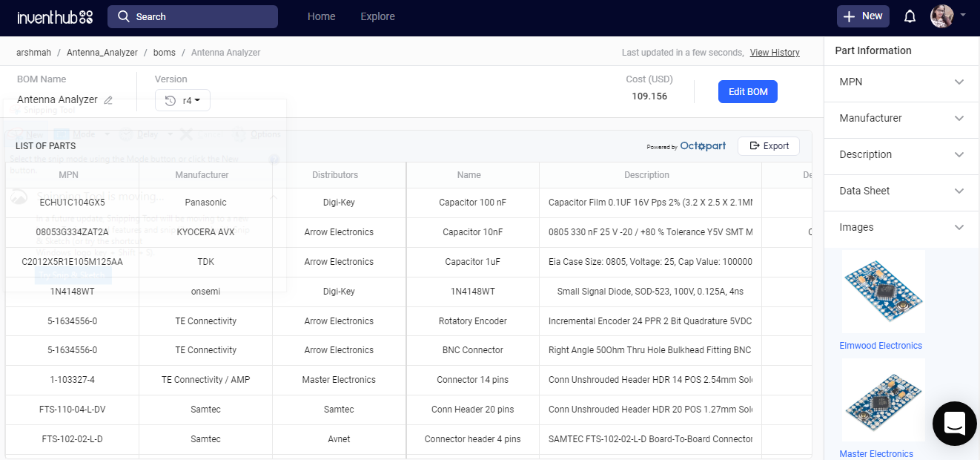The width and height of the screenshot is (980, 460).
Task: Click the New button
Action: [x=863, y=16]
